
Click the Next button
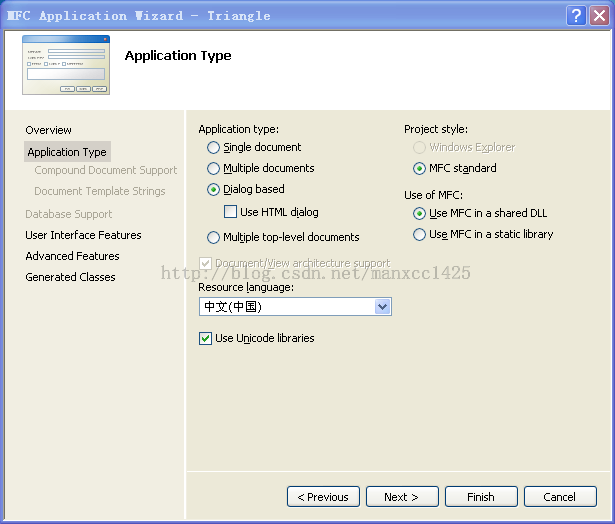pos(400,497)
